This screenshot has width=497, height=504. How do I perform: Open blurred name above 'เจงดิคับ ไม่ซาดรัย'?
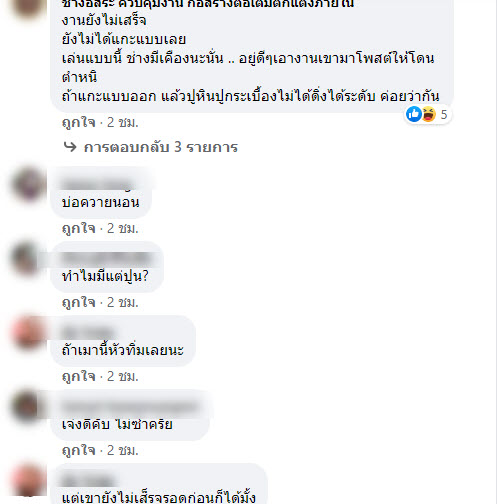pyautogui.click(x=130, y=406)
